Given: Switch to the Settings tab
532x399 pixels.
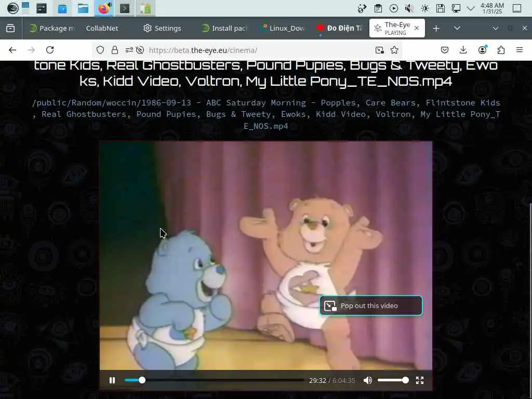Looking at the screenshot, I should click(162, 28).
